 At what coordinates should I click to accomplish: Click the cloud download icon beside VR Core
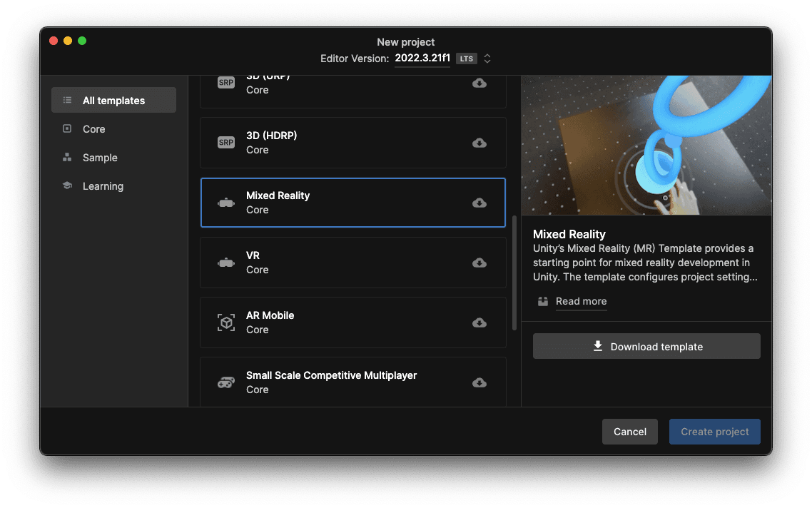point(479,263)
